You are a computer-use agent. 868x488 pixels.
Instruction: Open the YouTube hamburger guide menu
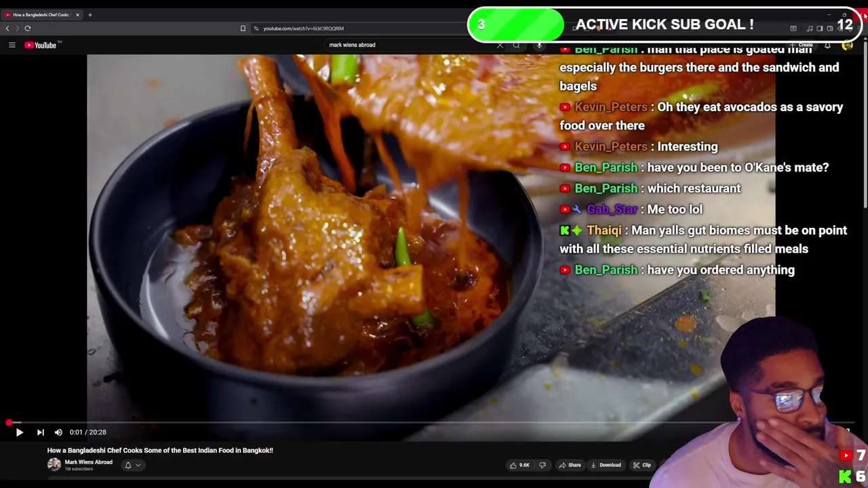coord(12,45)
